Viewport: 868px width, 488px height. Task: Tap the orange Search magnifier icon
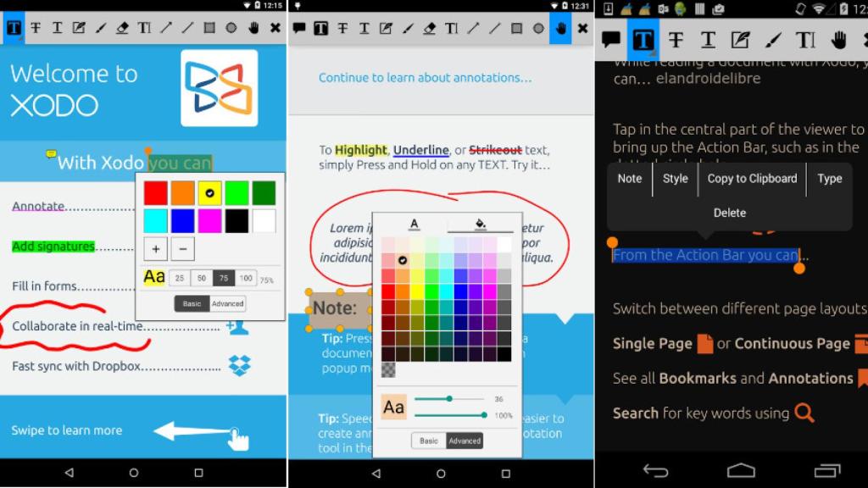point(802,413)
